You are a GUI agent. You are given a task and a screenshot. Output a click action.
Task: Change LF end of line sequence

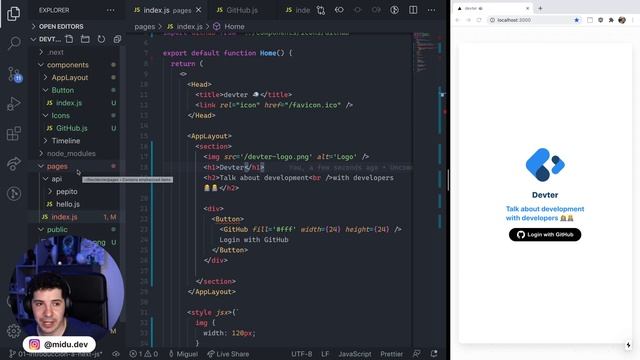[325, 354]
